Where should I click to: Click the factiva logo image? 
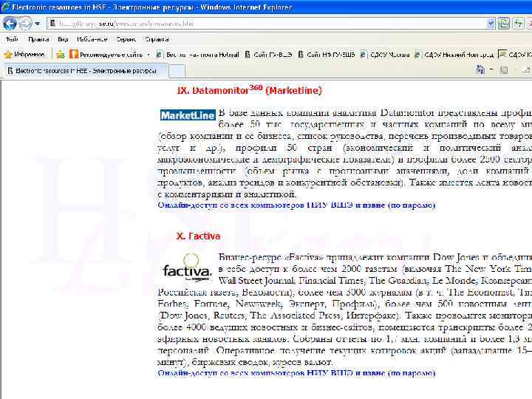coord(187,267)
